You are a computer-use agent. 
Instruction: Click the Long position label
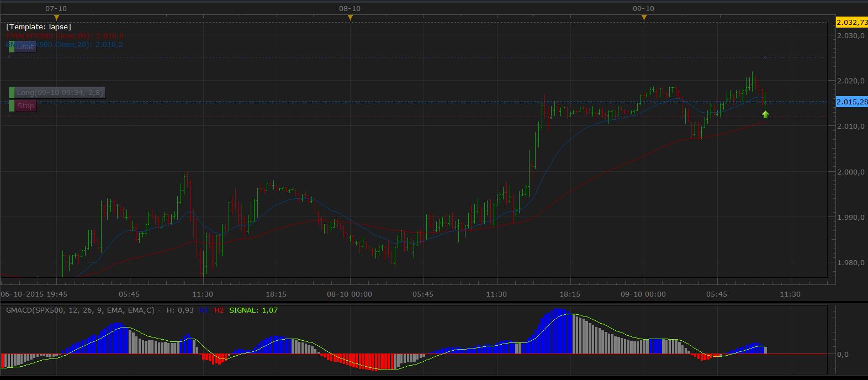[x=59, y=93]
